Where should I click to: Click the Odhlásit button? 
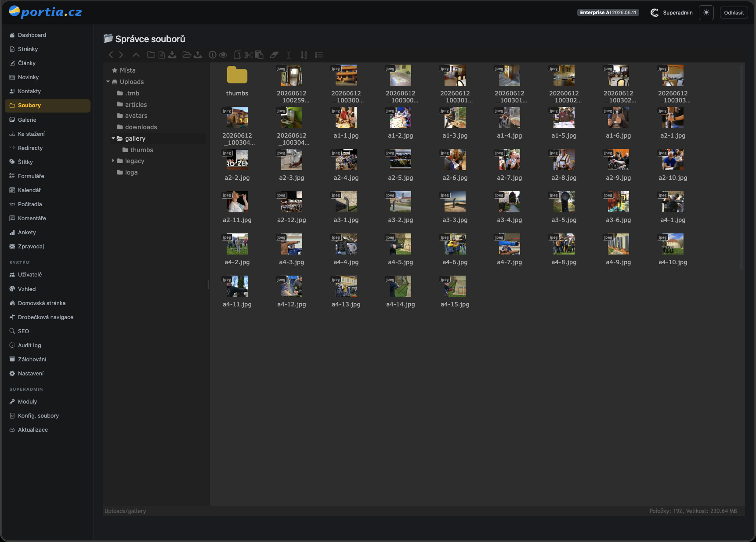[734, 13]
